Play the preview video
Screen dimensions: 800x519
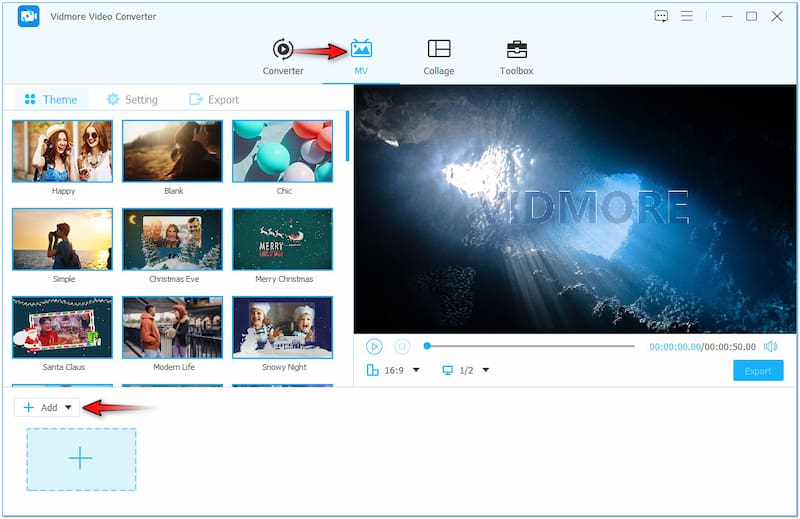click(374, 347)
